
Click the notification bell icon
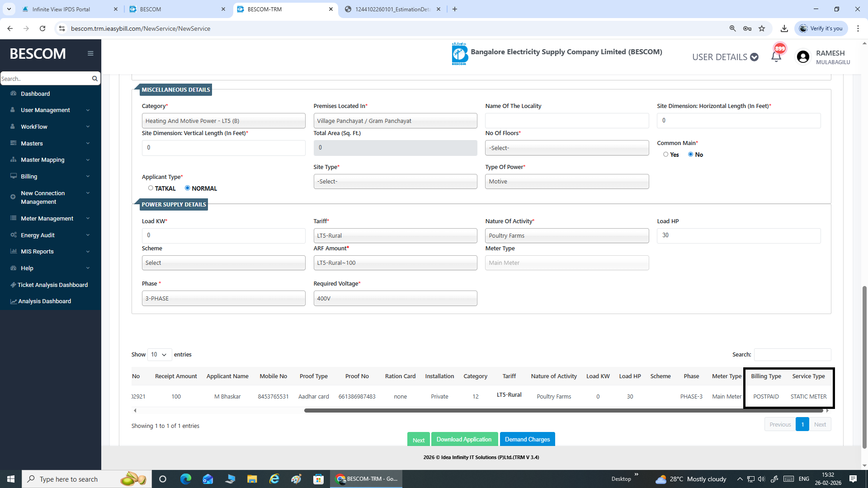tap(776, 57)
